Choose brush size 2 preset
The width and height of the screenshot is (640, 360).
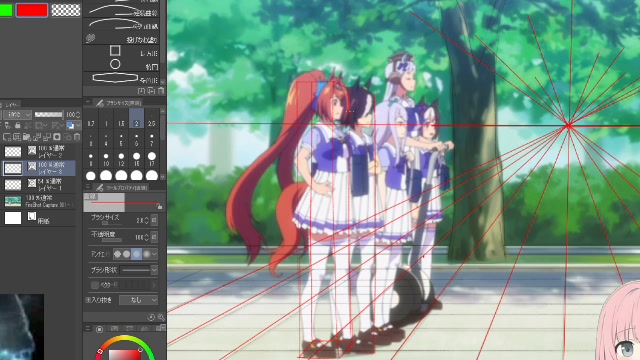tap(136, 119)
